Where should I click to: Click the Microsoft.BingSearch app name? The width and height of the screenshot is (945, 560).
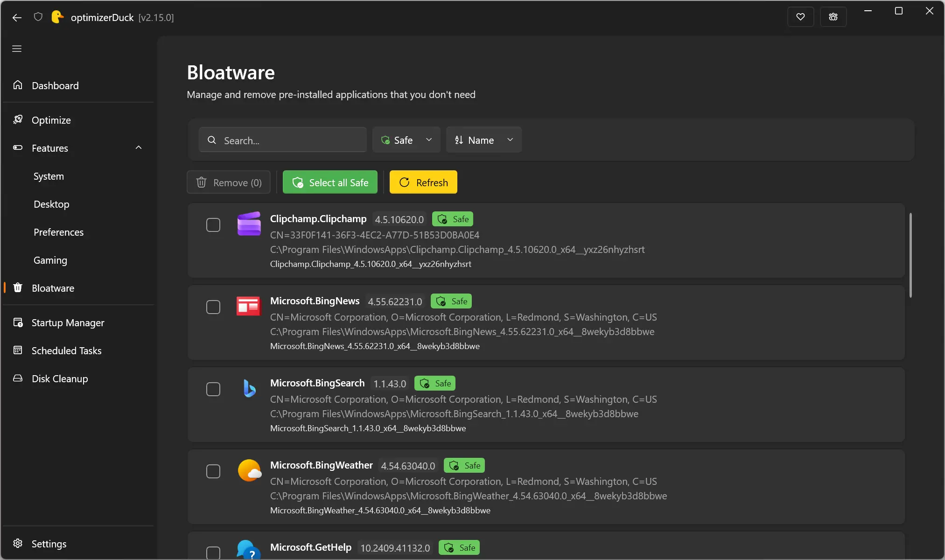pyautogui.click(x=317, y=383)
